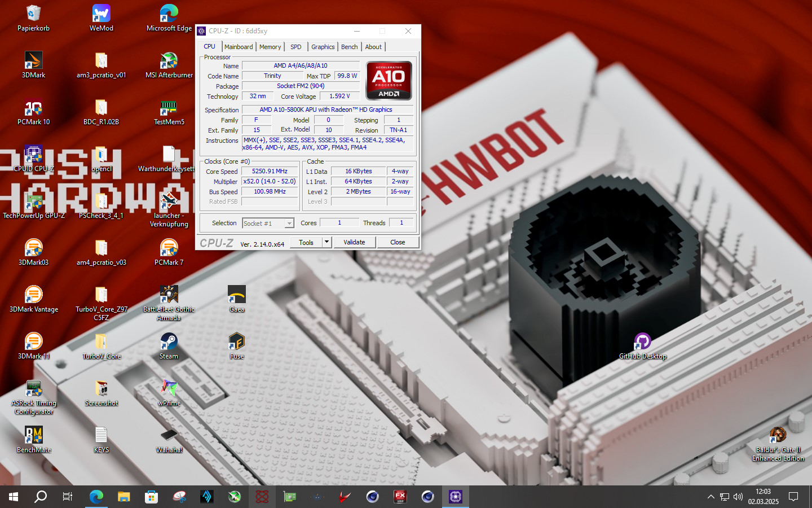The height and width of the screenshot is (508, 812).
Task: Click the Core Speed 5250.91 MHz value
Action: tap(270, 171)
